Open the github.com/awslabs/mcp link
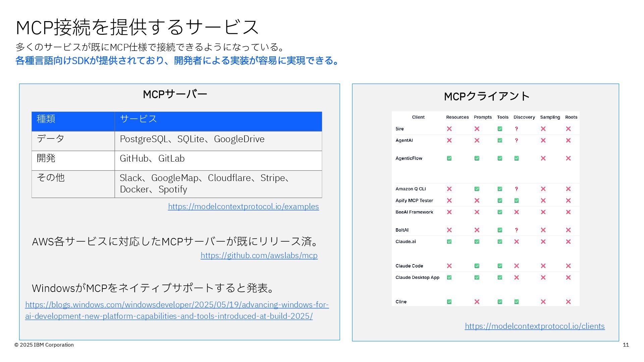This screenshot has width=644, height=362. (x=259, y=255)
